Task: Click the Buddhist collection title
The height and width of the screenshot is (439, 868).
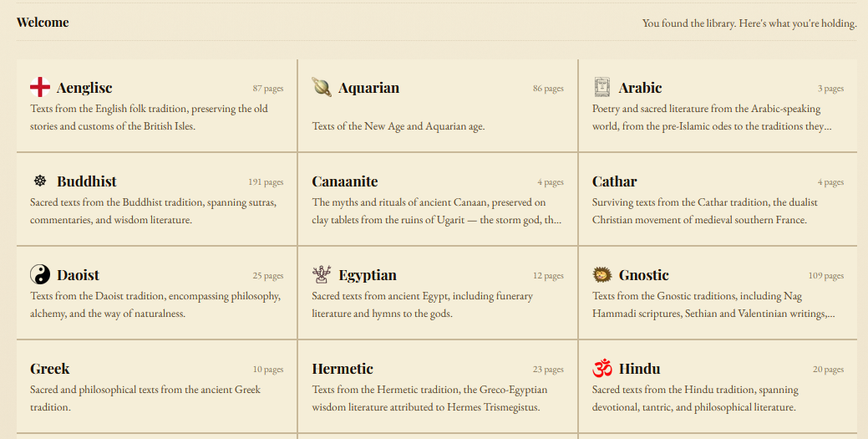Action: [x=87, y=181]
